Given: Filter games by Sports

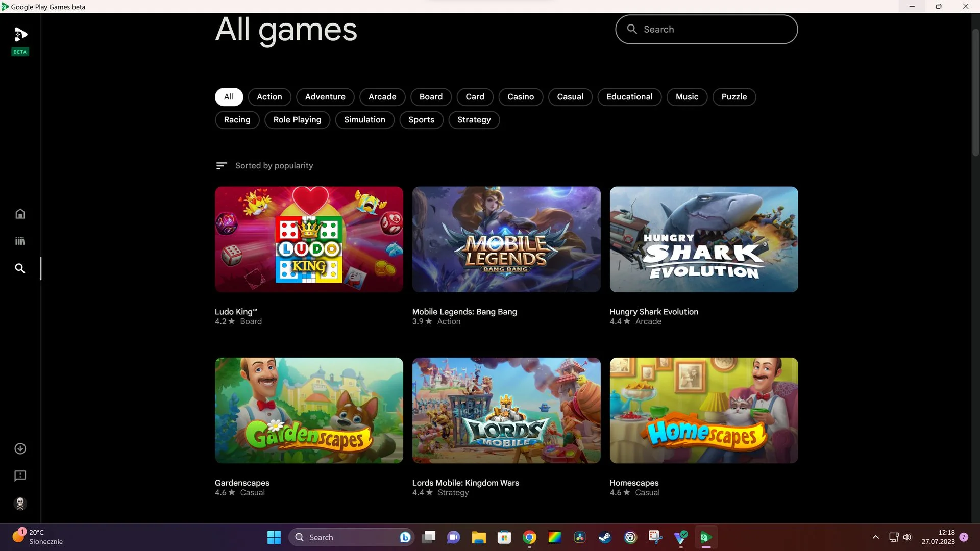Looking at the screenshot, I should [421, 120].
